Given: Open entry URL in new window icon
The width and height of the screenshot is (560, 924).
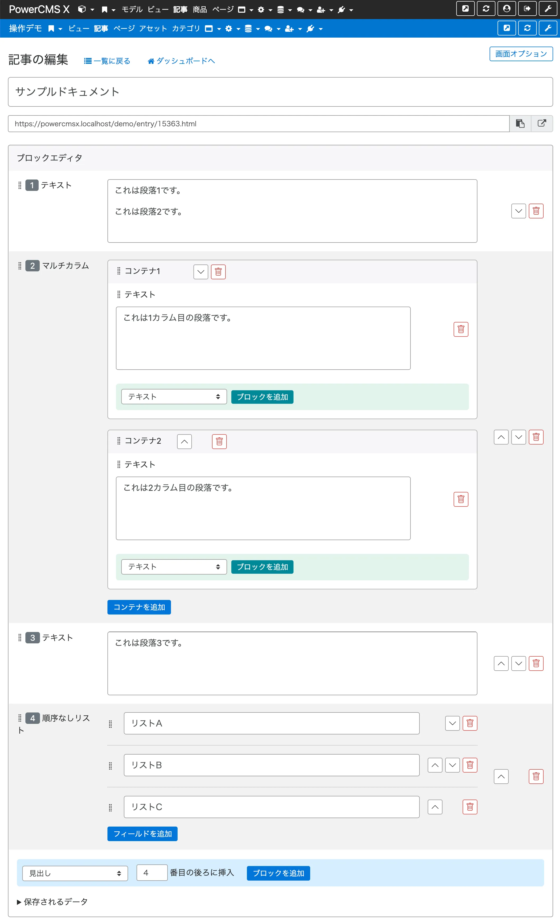Looking at the screenshot, I should [x=542, y=123].
